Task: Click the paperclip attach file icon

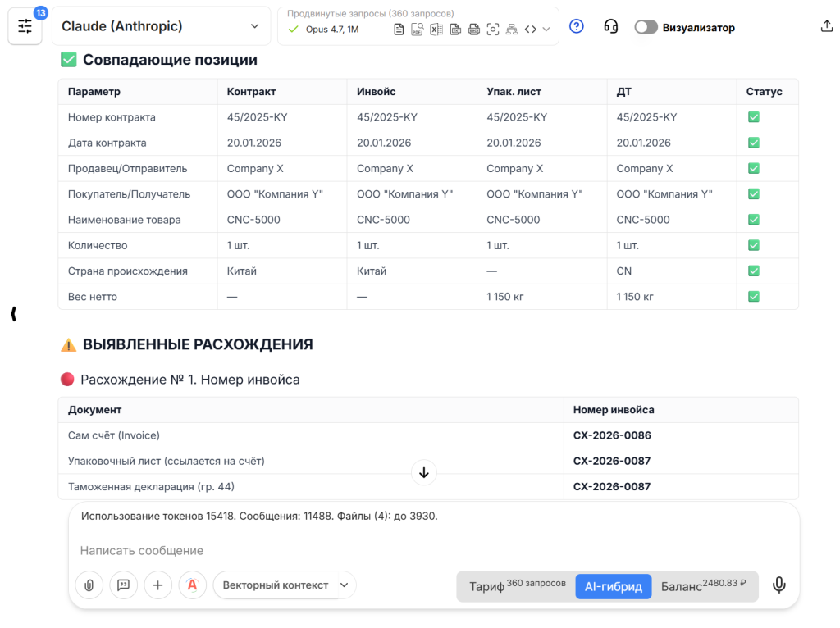Action: (89, 585)
